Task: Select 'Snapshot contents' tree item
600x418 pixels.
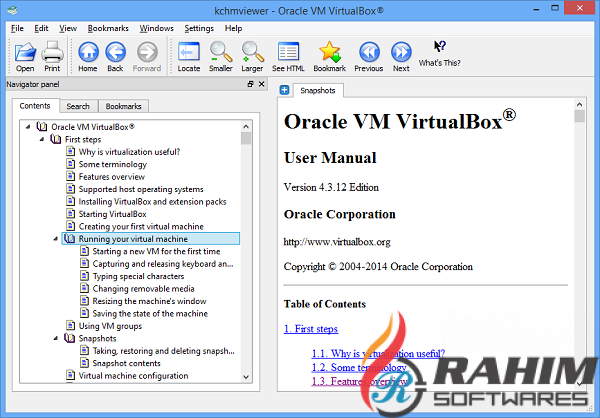Action: click(x=126, y=363)
